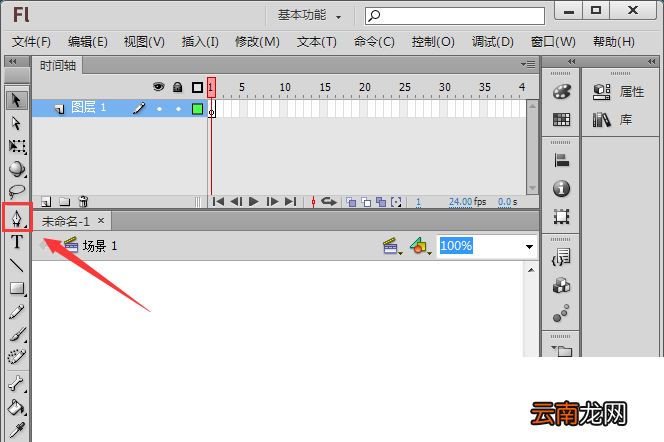Expand the icon panel dock double arrows
The height and width of the screenshot is (442, 664).
pyautogui.click(x=571, y=61)
